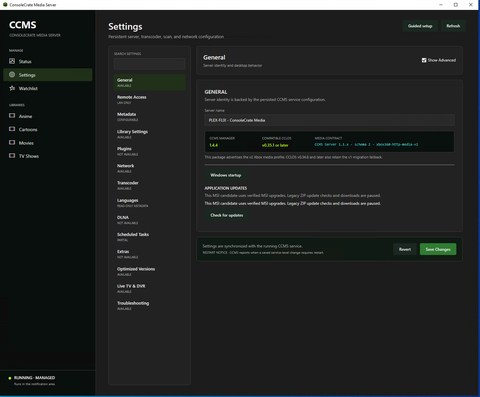
Task: Select Settings in the sidebar
Action: [48, 75]
